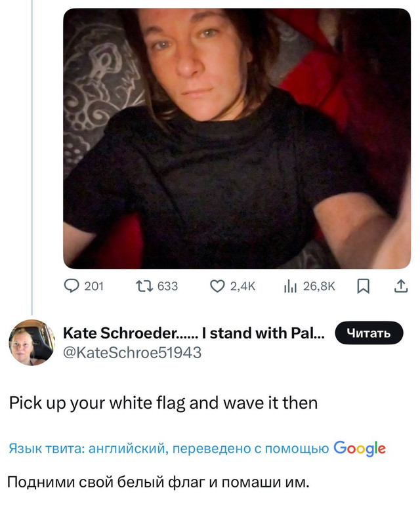Click the Google logo in translation notice
This screenshot has width=420, height=513.
359,449
